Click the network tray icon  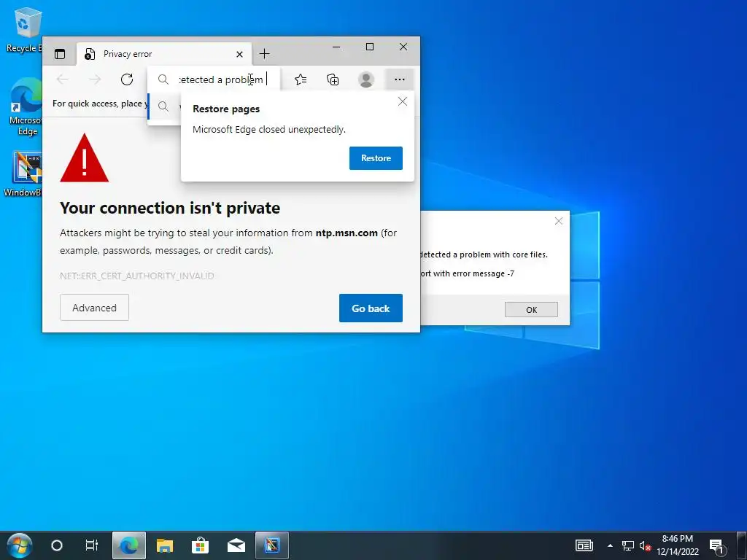pyautogui.click(x=628, y=545)
